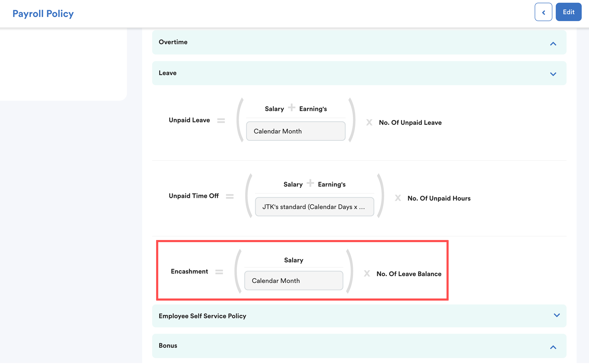Image resolution: width=589 pixels, height=364 pixels.
Task: Click the plus icon in Unpaid Leave formula
Action: (292, 108)
